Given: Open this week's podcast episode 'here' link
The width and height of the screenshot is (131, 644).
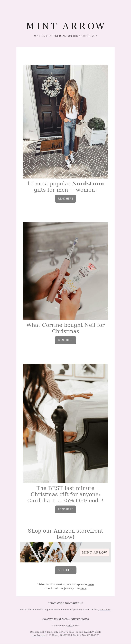Looking at the screenshot, I should 91,584.
